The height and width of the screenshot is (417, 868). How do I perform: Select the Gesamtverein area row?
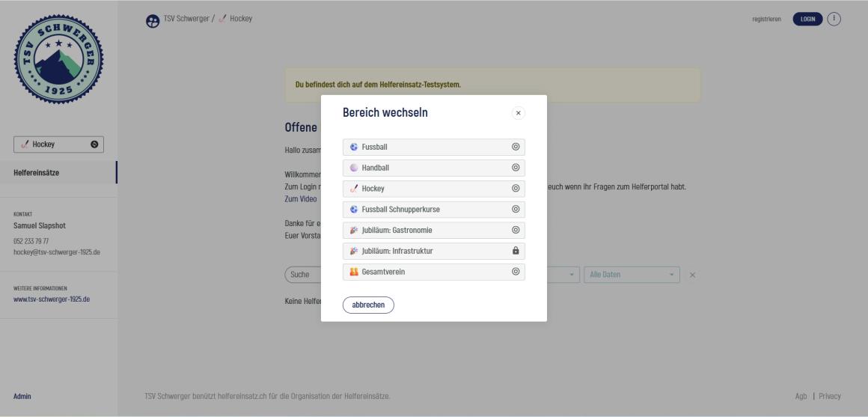click(x=433, y=272)
